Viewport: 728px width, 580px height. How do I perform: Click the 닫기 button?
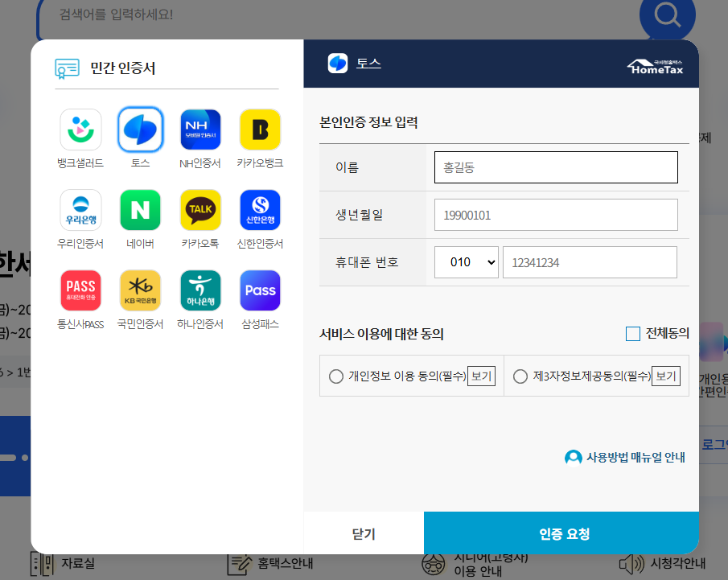[364, 533]
